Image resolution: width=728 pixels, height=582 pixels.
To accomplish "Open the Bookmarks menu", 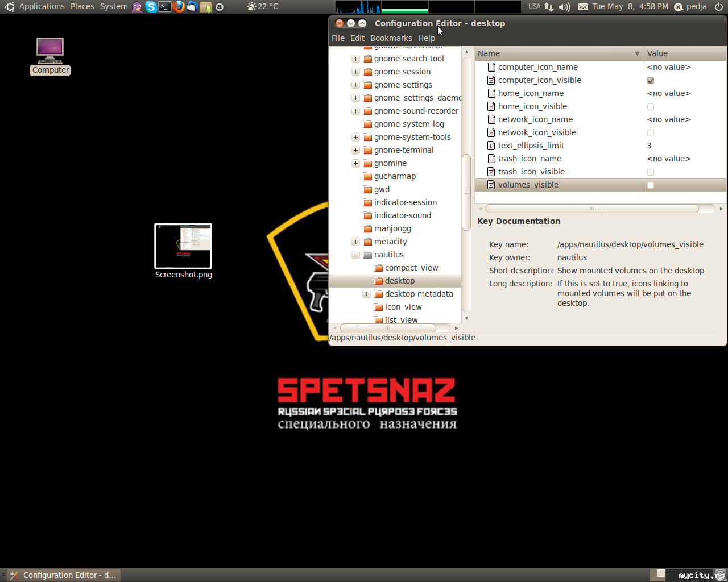I will tap(391, 38).
